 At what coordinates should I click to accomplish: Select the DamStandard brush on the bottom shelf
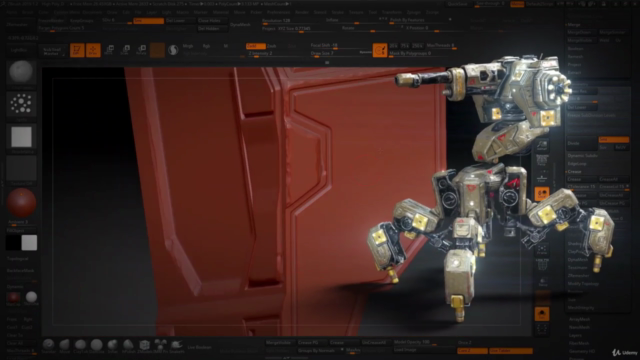tap(96, 345)
